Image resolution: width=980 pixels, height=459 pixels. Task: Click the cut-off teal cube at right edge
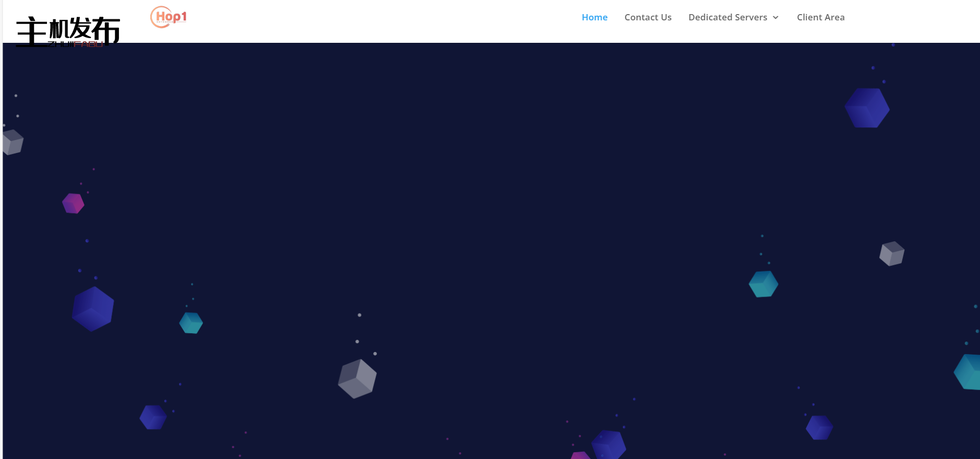pos(969,372)
